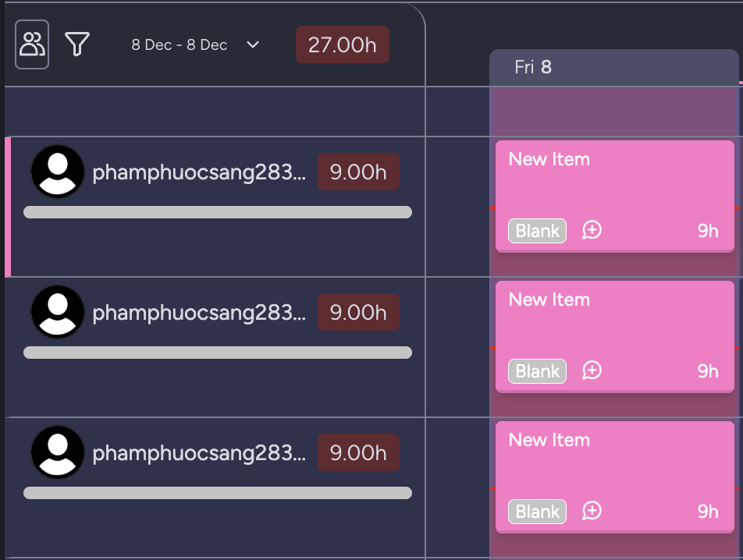743x560 pixels.
Task: Click second row's capacity progress bar
Action: pos(218,353)
